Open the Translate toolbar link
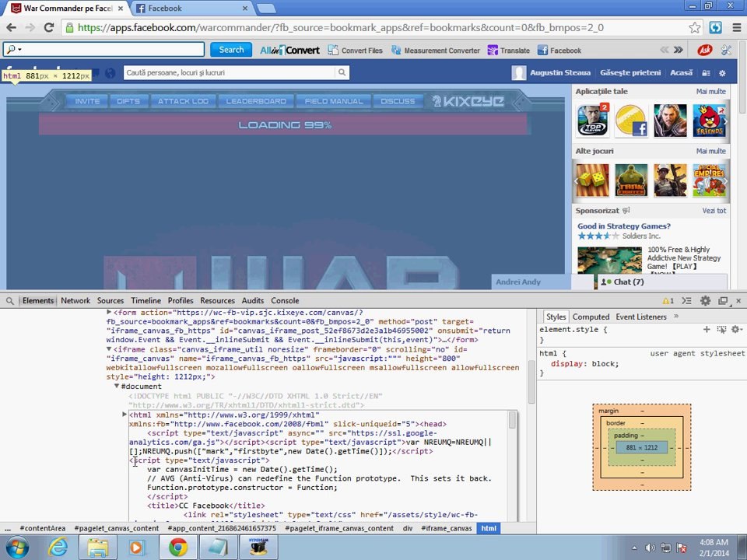This screenshot has height=560, width=747. [x=509, y=50]
